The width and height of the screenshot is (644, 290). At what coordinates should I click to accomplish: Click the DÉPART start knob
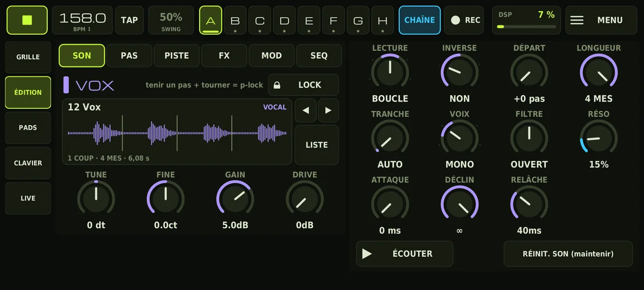click(x=529, y=72)
